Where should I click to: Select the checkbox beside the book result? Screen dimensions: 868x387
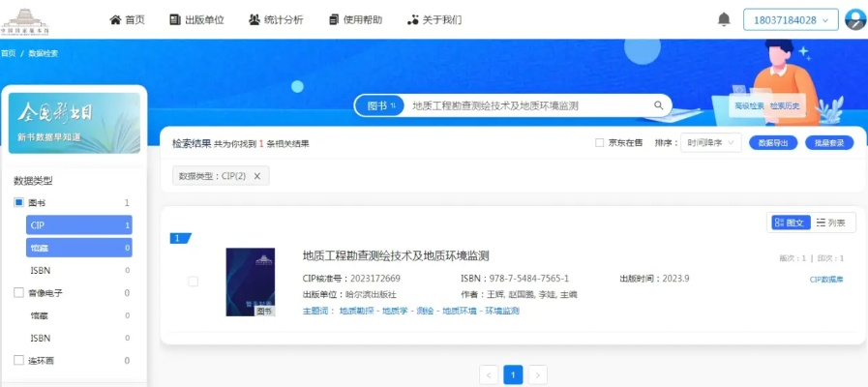tap(193, 282)
